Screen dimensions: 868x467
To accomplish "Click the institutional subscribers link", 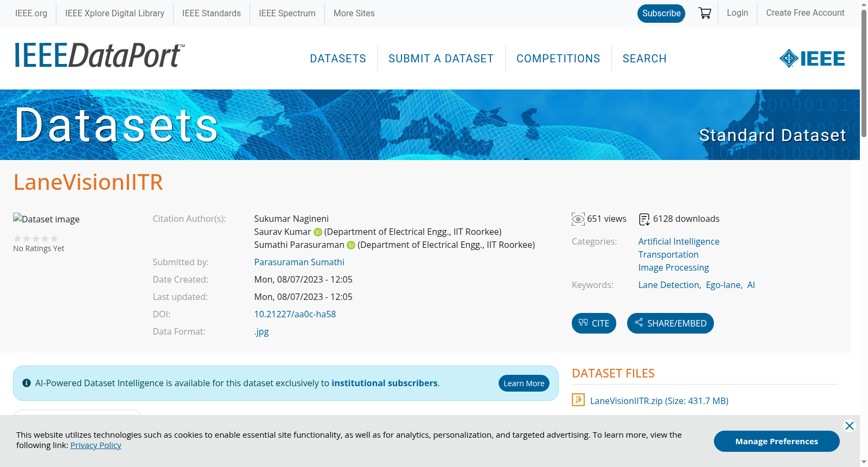I will [385, 383].
